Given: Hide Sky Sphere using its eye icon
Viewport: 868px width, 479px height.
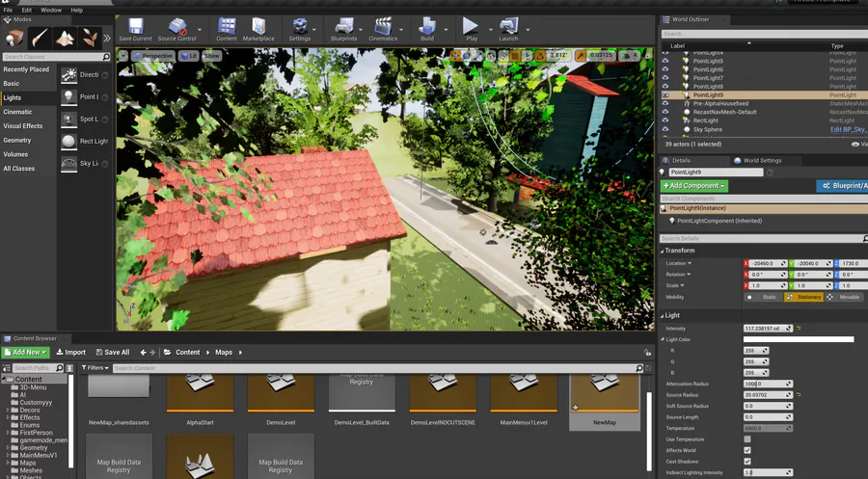Looking at the screenshot, I should [665, 129].
